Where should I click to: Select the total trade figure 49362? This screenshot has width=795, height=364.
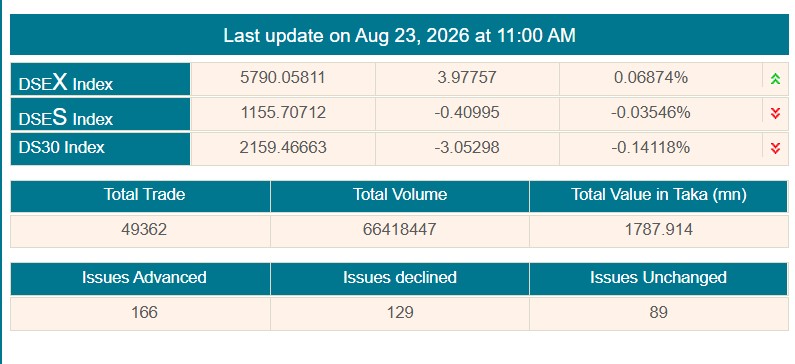click(x=144, y=230)
